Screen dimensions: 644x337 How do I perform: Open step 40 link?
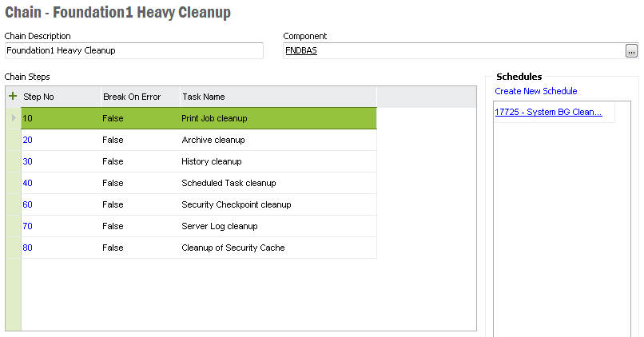click(28, 183)
